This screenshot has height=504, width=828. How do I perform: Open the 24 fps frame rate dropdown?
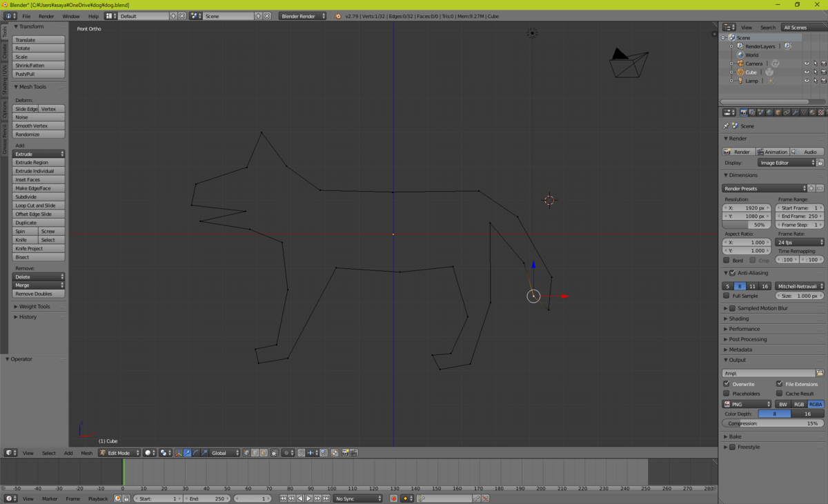[x=800, y=243]
